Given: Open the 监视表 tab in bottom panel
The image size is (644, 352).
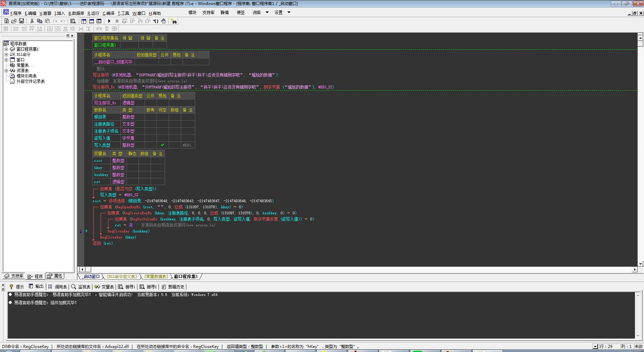Looking at the screenshot, I should [81, 287].
